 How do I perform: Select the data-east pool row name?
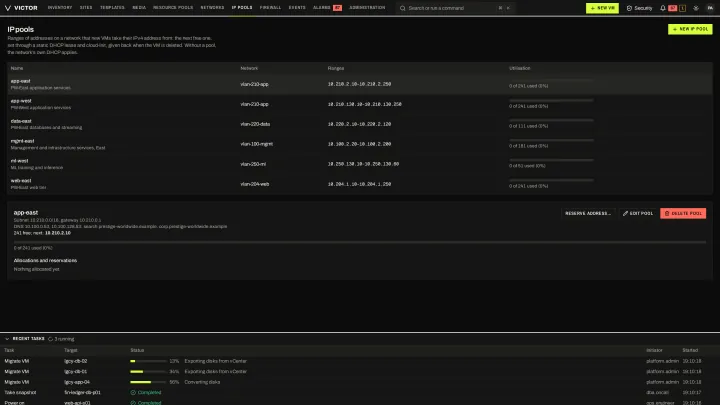pyautogui.click(x=21, y=121)
